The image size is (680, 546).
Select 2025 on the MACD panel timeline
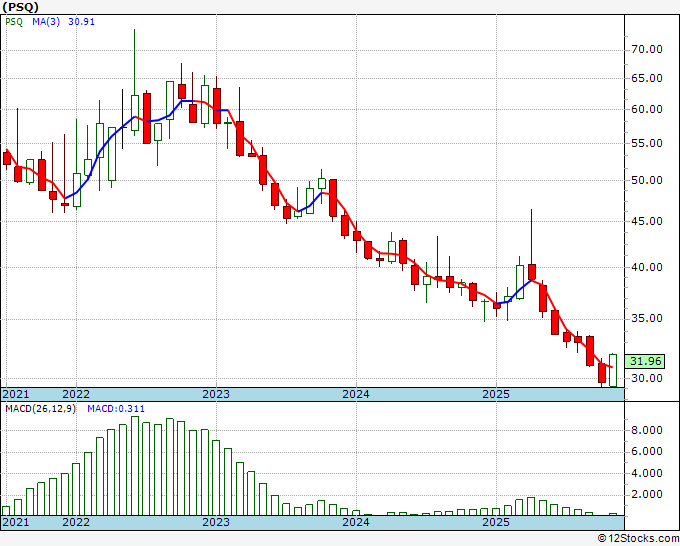496,523
